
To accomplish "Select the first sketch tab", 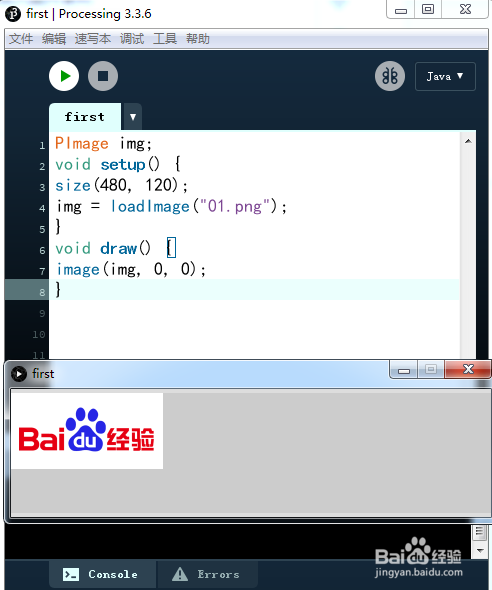I will click(85, 117).
